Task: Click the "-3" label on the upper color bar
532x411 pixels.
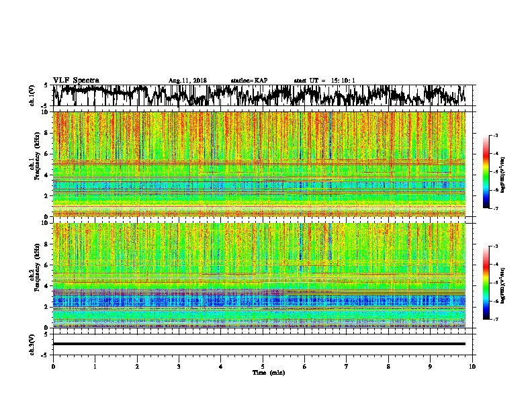Action: [x=495, y=135]
